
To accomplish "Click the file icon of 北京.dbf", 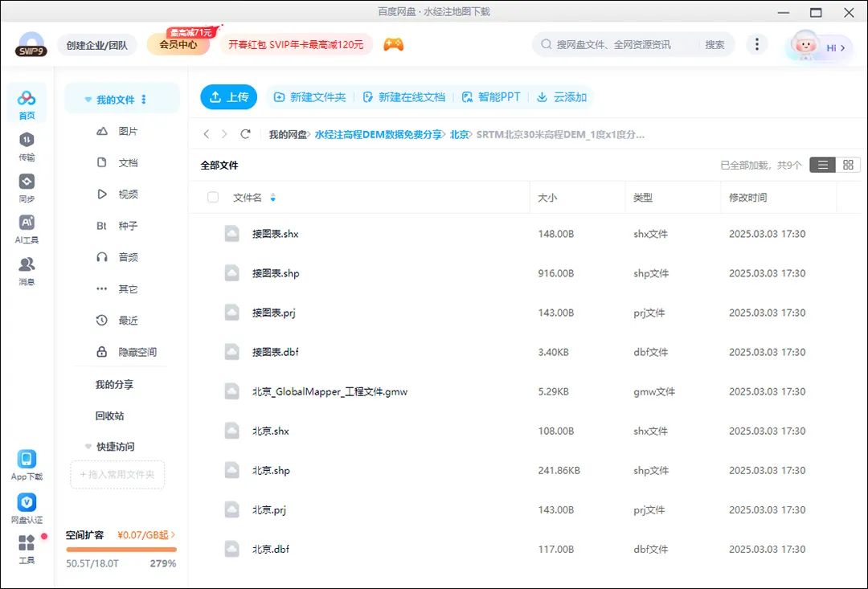I will click(x=232, y=549).
